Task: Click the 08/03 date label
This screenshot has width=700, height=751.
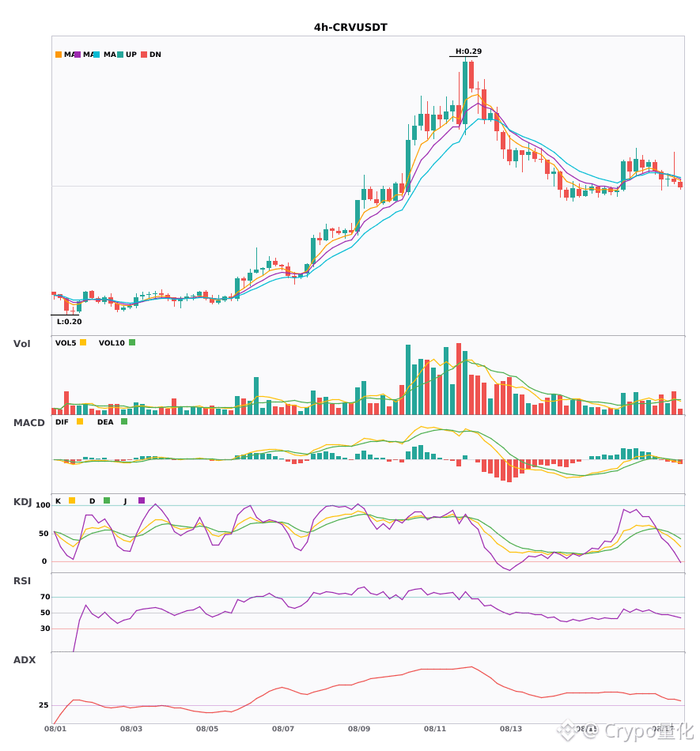Action: coord(131,729)
